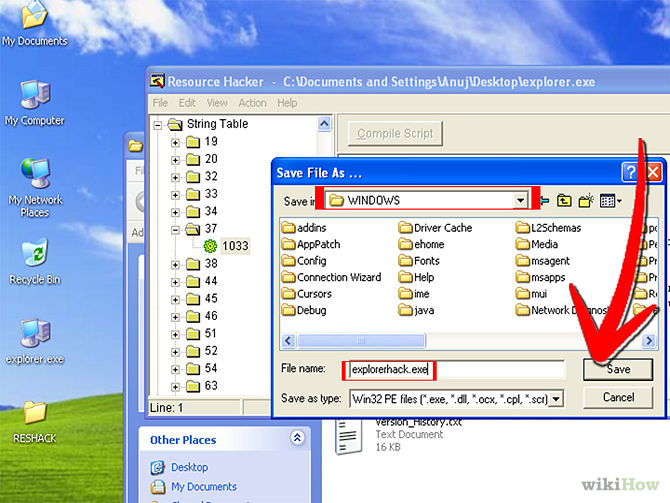Select the Config folder
This screenshot has width=670, height=503.
click(304, 261)
